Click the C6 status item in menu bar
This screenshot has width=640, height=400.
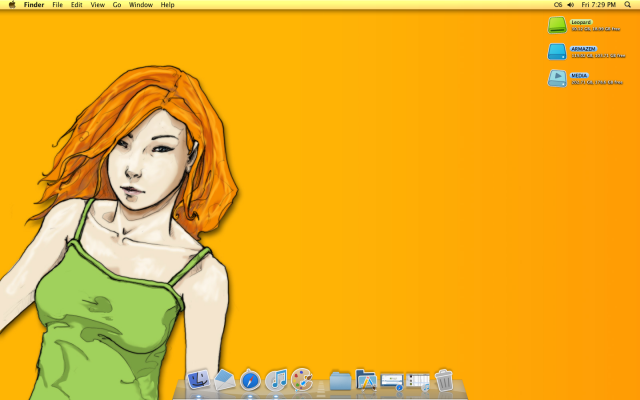pyautogui.click(x=558, y=5)
